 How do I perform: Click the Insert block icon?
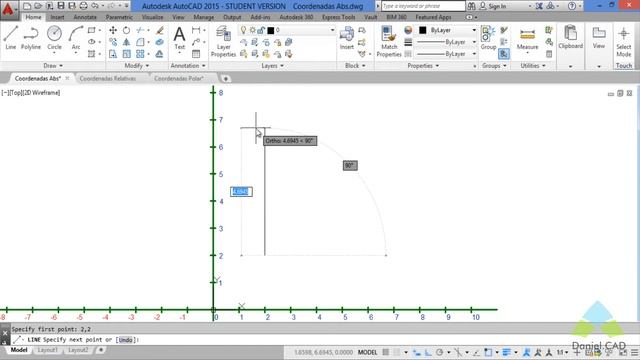[347, 38]
